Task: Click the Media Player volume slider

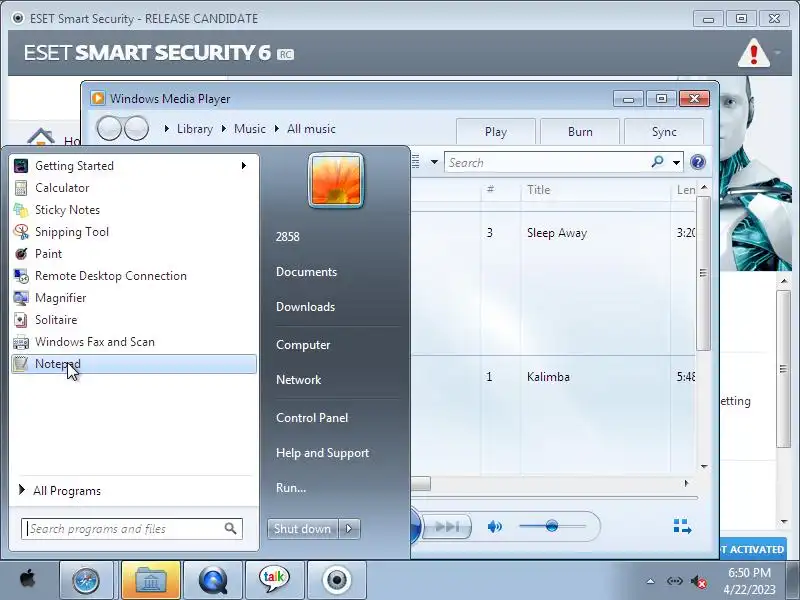Action: (552, 526)
